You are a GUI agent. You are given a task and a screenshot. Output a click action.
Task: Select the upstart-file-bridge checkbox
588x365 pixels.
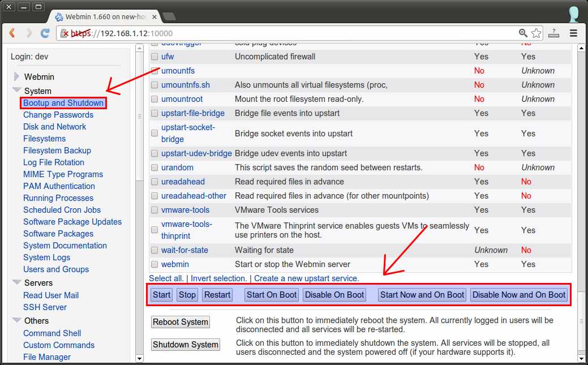[x=154, y=113]
